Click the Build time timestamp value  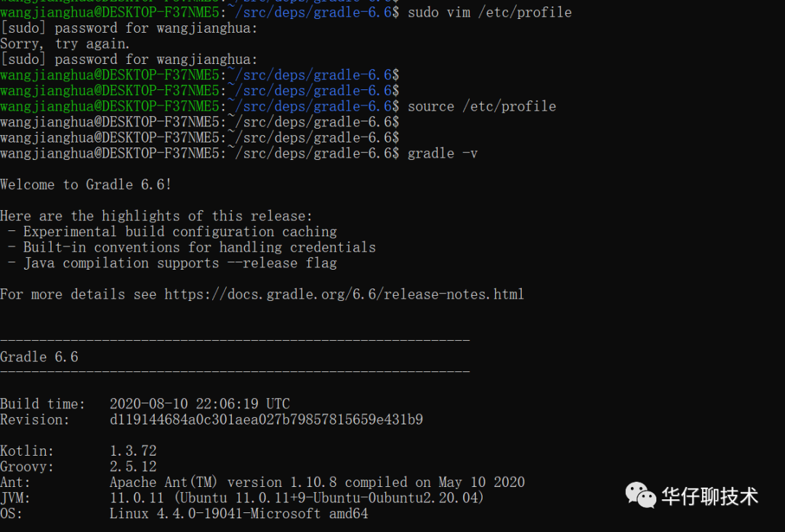coord(199,404)
